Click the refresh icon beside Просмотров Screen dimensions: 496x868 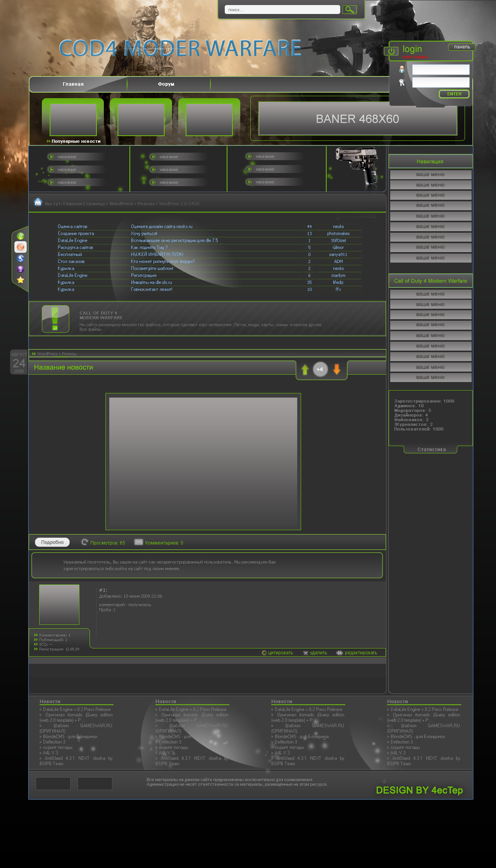(84, 542)
